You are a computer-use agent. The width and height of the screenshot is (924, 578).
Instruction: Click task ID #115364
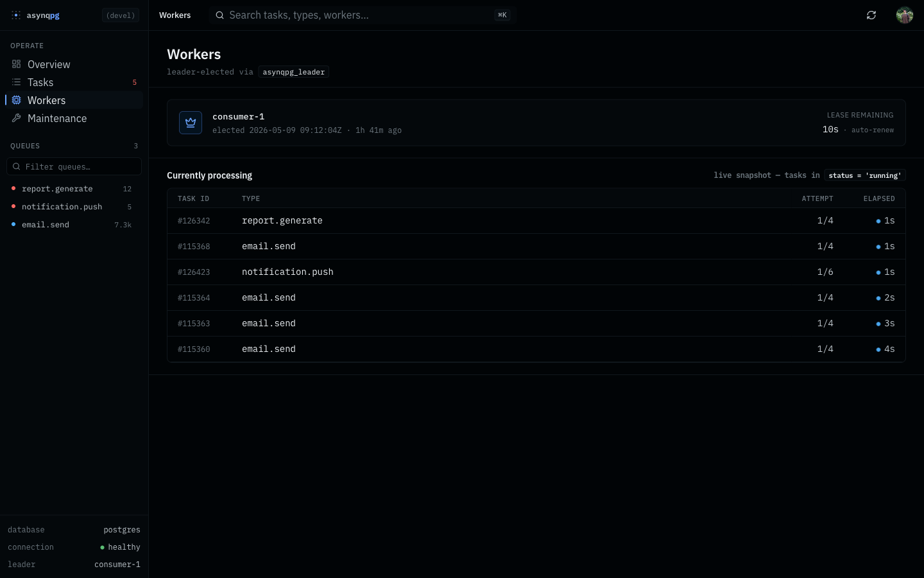pos(194,298)
